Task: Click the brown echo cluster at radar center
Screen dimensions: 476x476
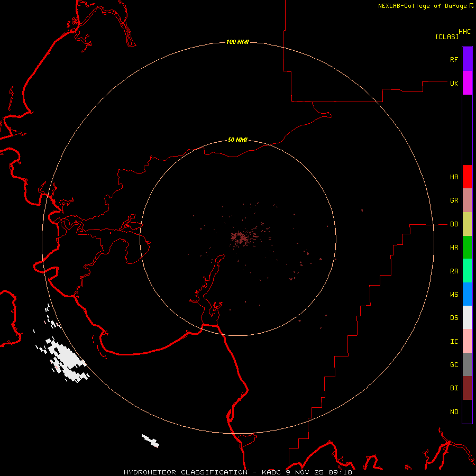Action: (x=241, y=237)
